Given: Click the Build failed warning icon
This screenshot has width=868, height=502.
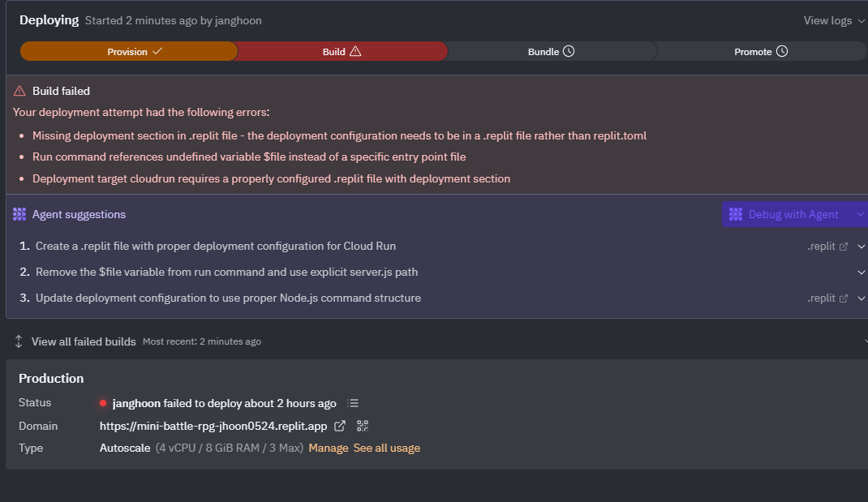Looking at the screenshot, I should pos(19,91).
